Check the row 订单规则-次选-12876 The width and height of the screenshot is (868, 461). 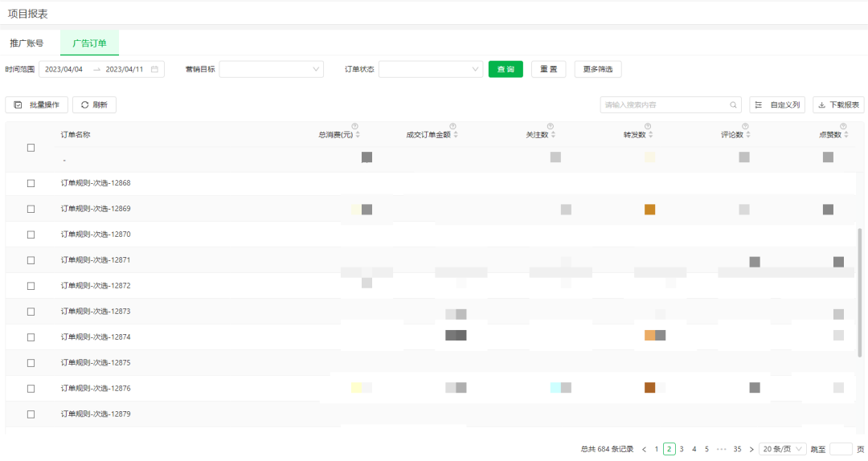coord(31,389)
